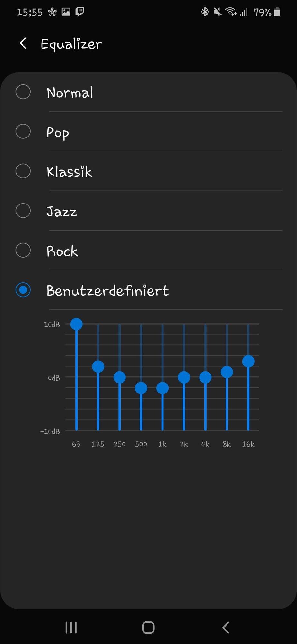Viewport: 297px width, 644px height.
Task: Click the 63 Hz band slider handle
Action: tap(77, 324)
